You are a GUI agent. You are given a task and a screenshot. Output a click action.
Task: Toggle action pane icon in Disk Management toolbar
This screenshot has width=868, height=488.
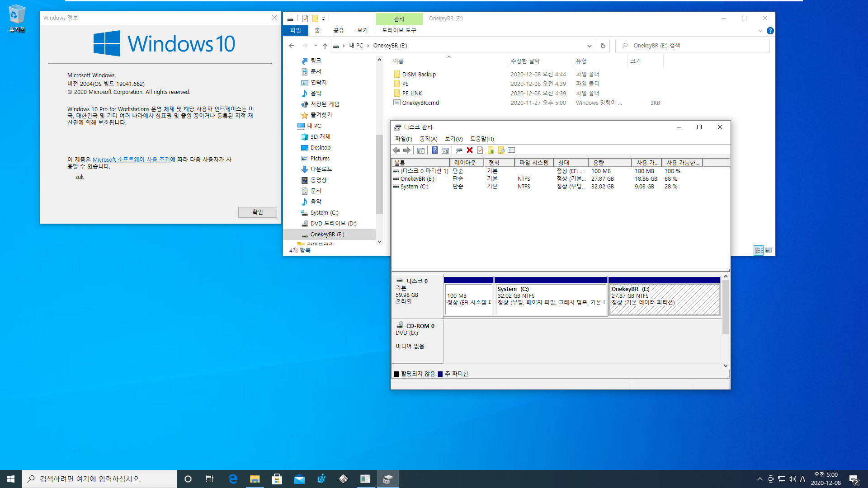pyautogui.click(x=445, y=150)
